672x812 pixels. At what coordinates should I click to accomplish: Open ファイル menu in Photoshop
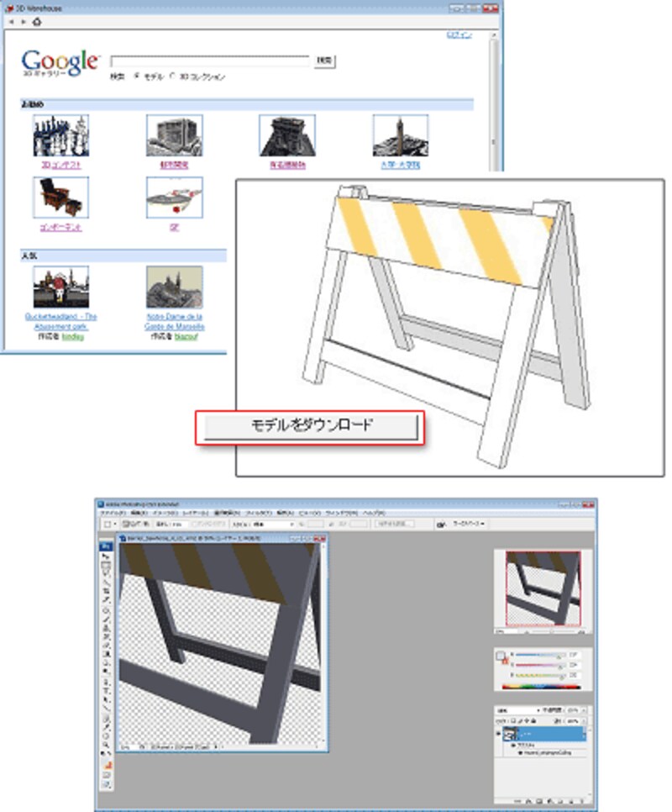point(113,513)
